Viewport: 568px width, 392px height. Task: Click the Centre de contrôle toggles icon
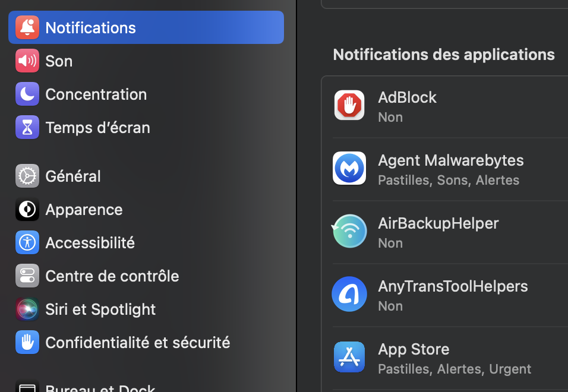tap(27, 276)
